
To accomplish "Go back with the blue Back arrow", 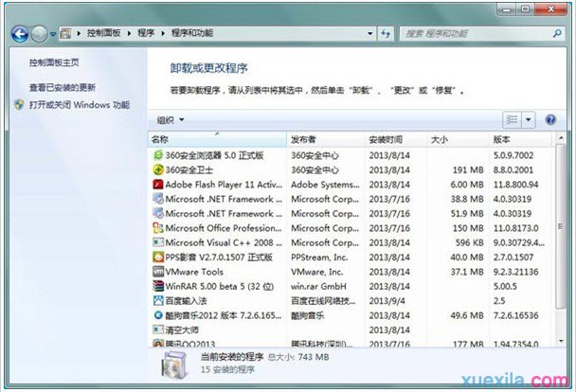I will coord(20,34).
